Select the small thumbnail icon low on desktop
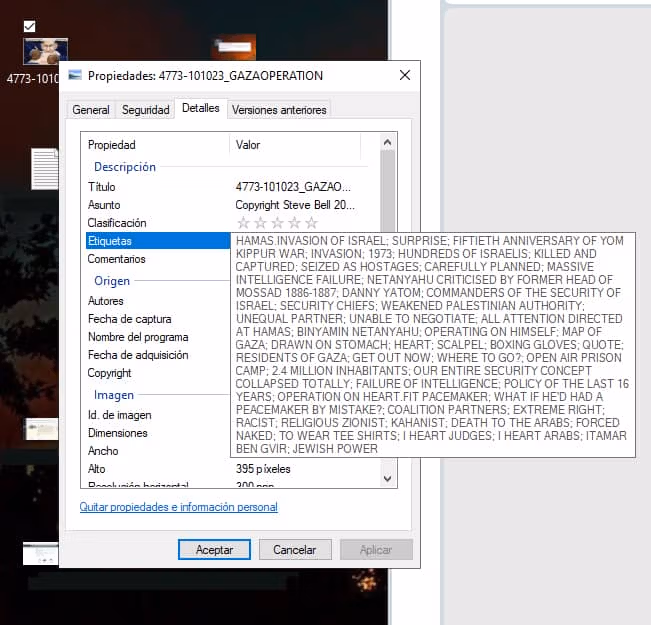The width and height of the screenshot is (651, 625). (42, 429)
